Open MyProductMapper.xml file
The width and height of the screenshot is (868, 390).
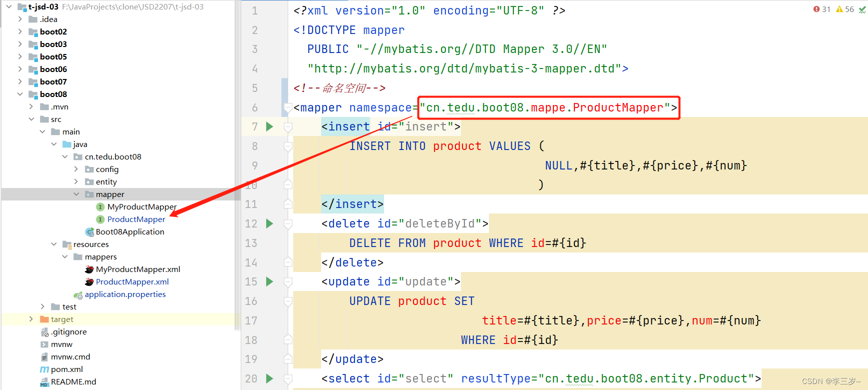[x=138, y=269]
